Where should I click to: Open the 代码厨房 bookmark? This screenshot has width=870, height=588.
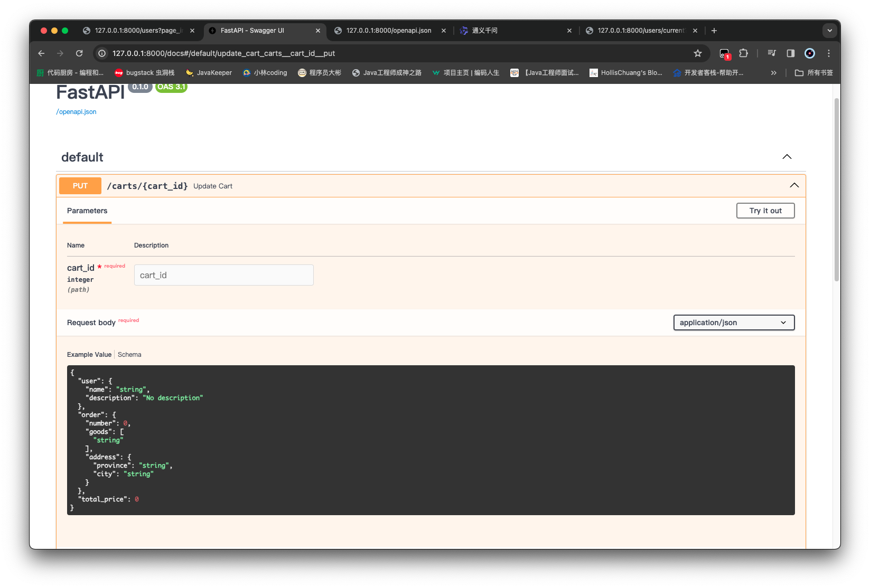(70, 73)
